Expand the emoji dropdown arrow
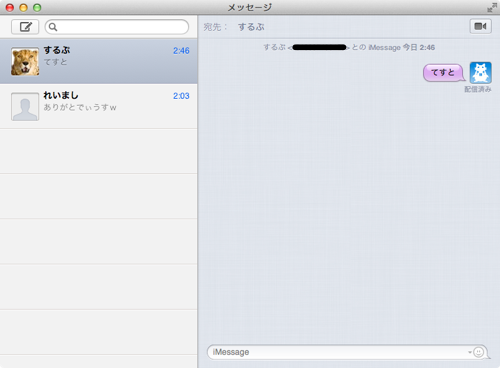This screenshot has width=500, height=368. [x=470, y=352]
